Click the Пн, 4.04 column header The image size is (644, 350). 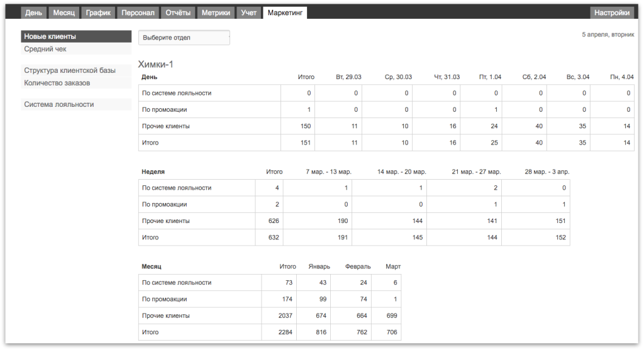[622, 77]
